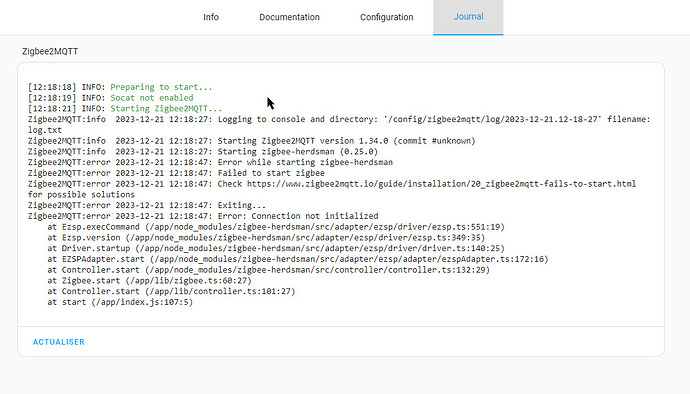Click the 'Exiting...' error line

click(x=147, y=205)
